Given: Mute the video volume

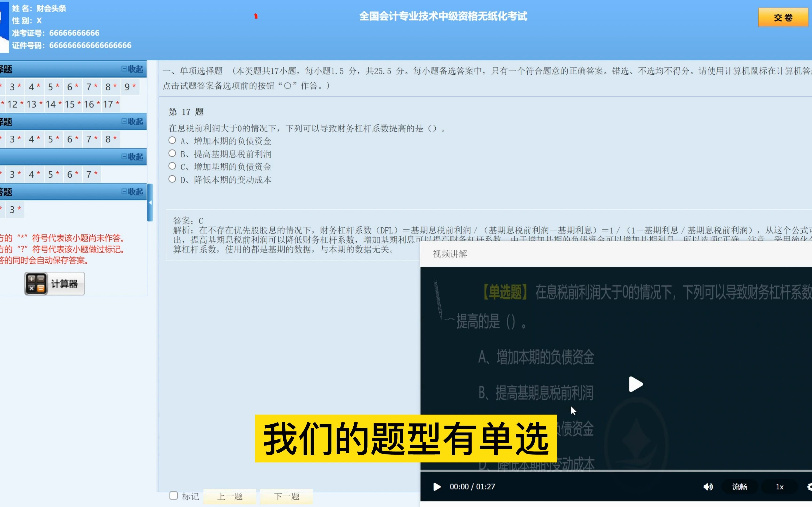Looking at the screenshot, I should click(x=709, y=487).
